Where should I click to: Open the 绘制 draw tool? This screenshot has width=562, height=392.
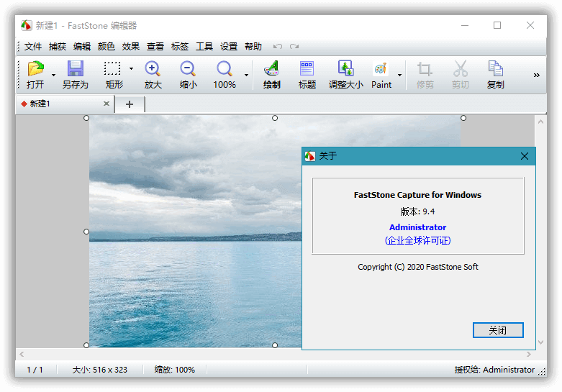tap(271, 70)
